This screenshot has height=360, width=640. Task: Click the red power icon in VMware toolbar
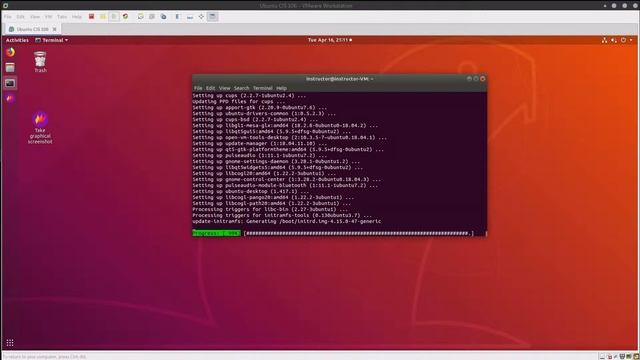click(x=91, y=17)
